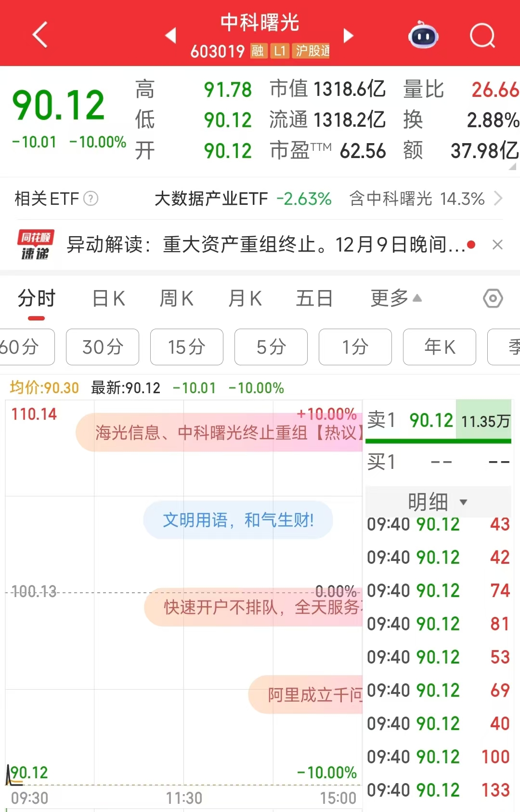Dismiss the 异动解读 news banner
The width and height of the screenshot is (520, 812).
[x=497, y=245]
